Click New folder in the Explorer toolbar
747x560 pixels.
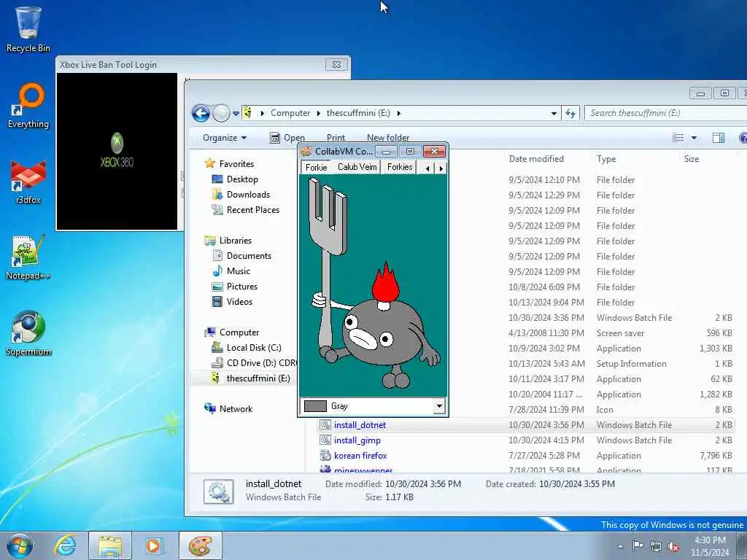(388, 138)
